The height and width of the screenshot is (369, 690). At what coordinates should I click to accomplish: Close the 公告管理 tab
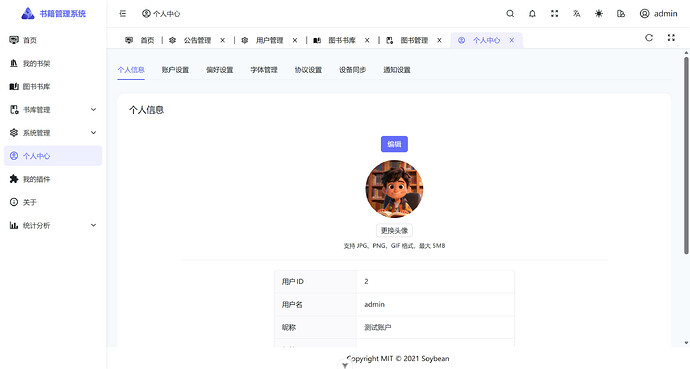(223, 40)
